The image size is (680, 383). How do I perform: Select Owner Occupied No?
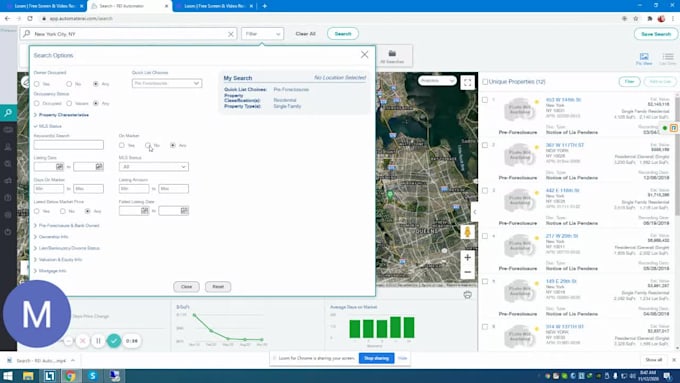pyautogui.click(x=69, y=84)
